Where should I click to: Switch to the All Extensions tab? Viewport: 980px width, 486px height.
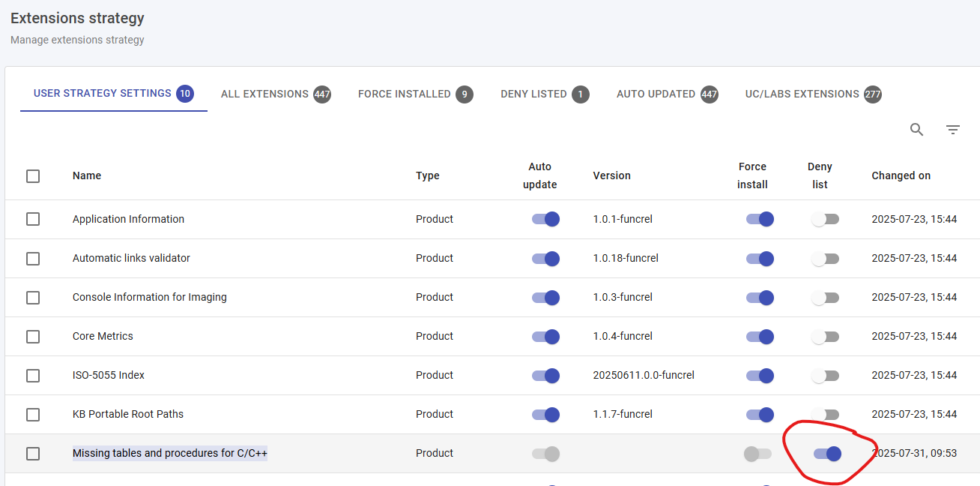click(x=275, y=94)
